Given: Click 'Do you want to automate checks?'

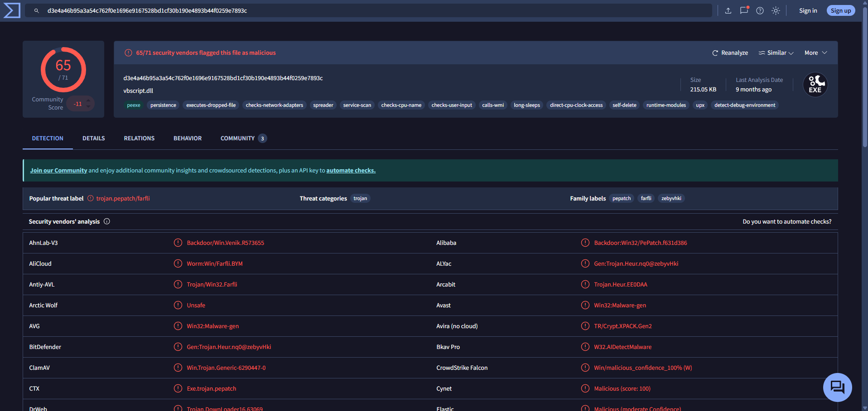Looking at the screenshot, I should [x=787, y=222].
